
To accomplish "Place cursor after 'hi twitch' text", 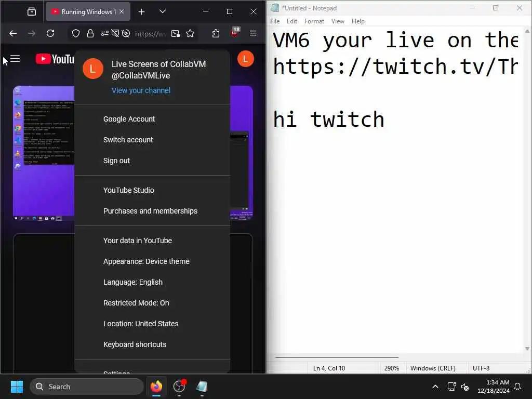I will click(385, 119).
